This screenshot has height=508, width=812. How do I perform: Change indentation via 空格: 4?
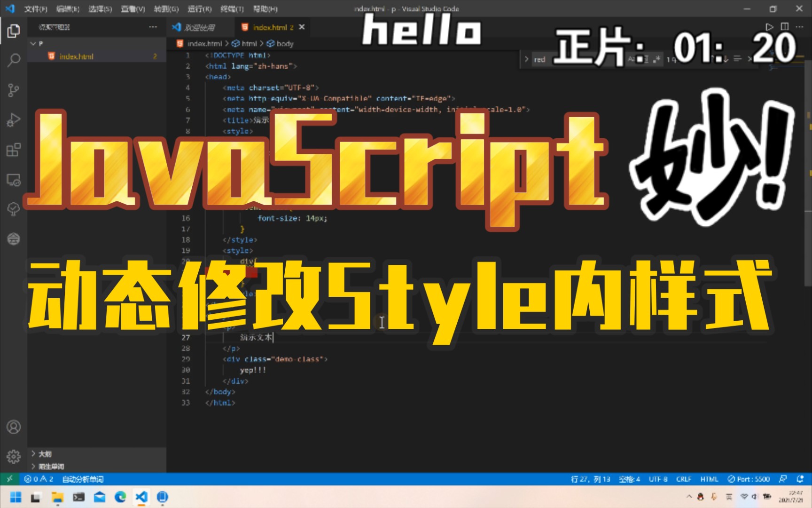(630, 479)
